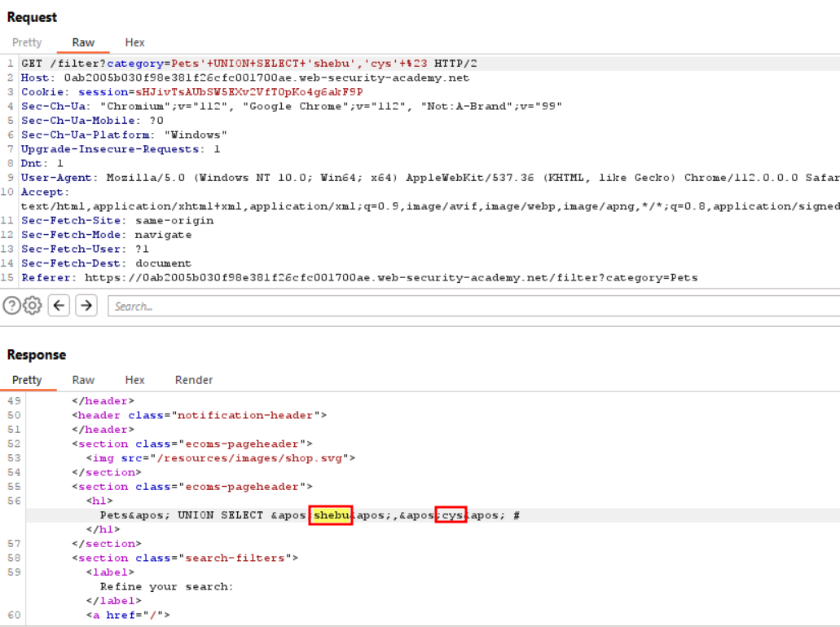
Task: Click 'Refine your search:' text
Action: 166,587
